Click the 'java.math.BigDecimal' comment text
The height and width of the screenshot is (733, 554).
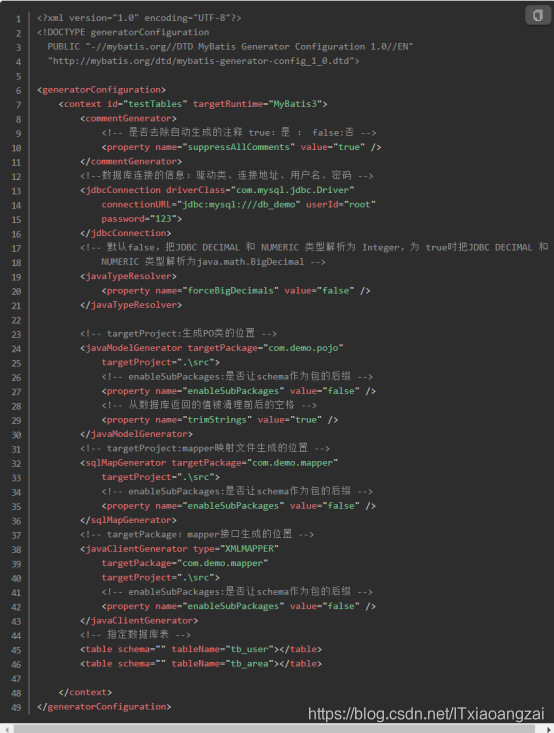coord(250,262)
